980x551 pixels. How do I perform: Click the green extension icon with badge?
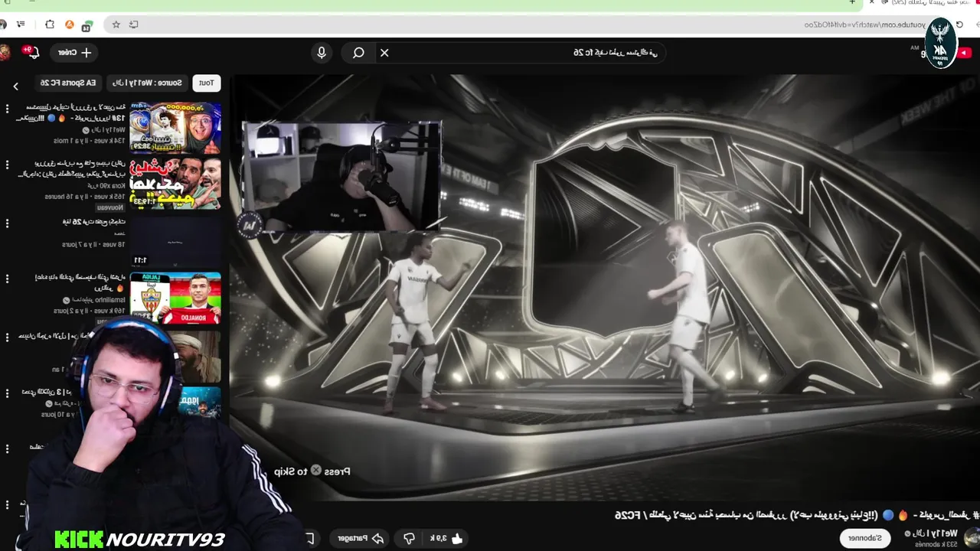[x=87, y=25]
